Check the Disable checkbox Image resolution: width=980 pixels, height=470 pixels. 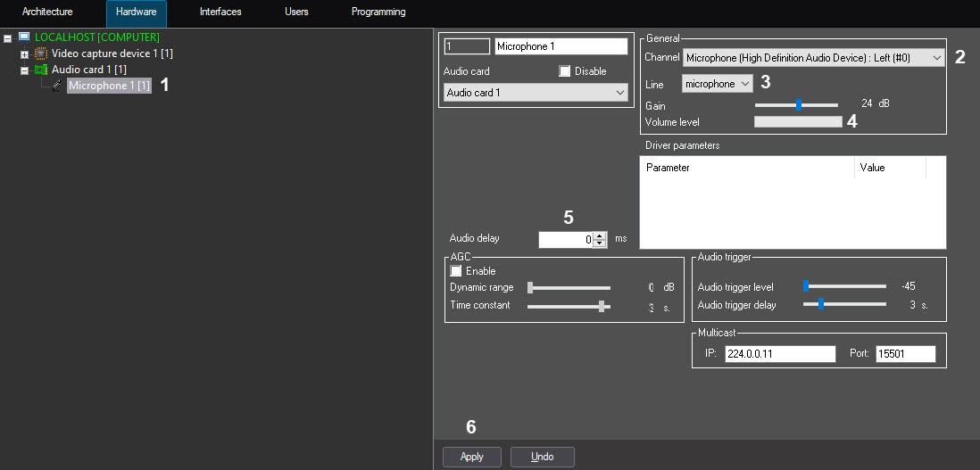coord(564,71)
